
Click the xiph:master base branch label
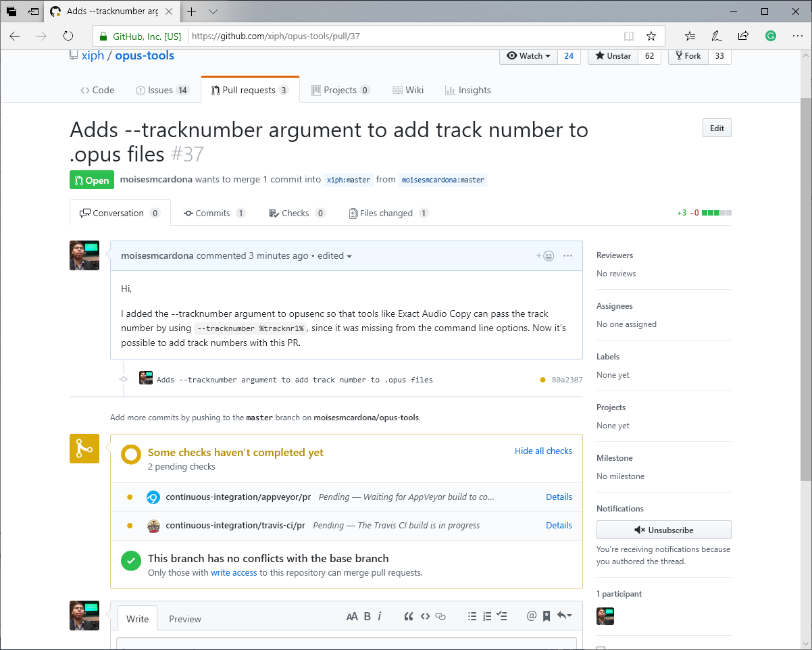point(349,180)
